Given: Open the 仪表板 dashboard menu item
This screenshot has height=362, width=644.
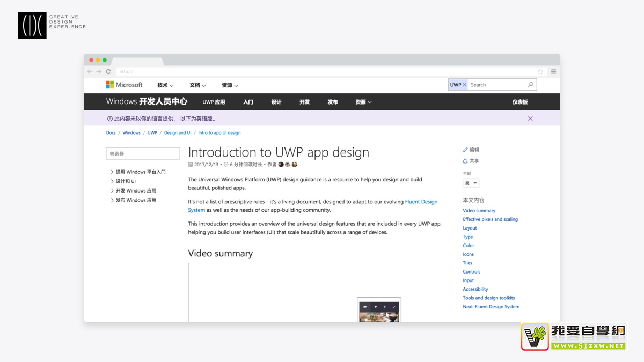Looking at the screenshot, I should 519,102.
